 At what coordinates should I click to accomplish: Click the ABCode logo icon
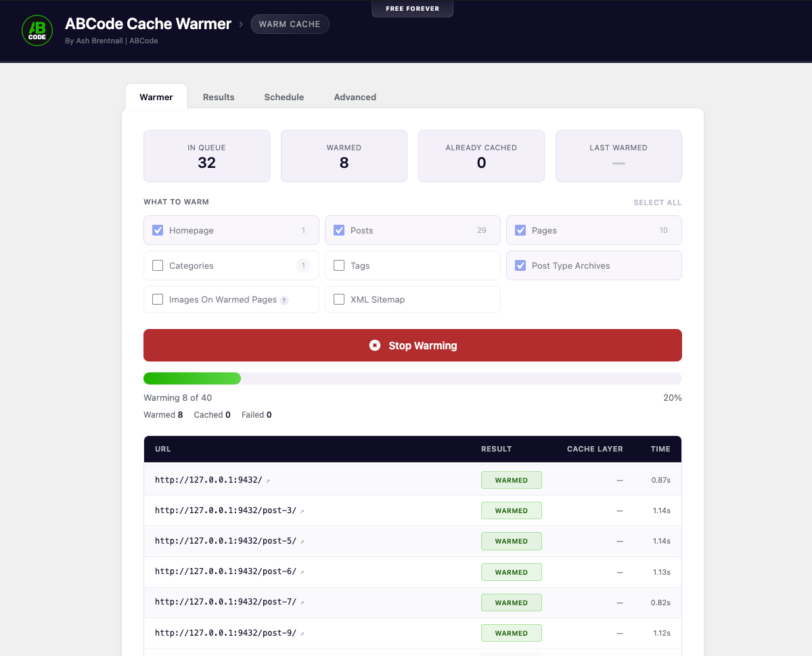[37, 30]
